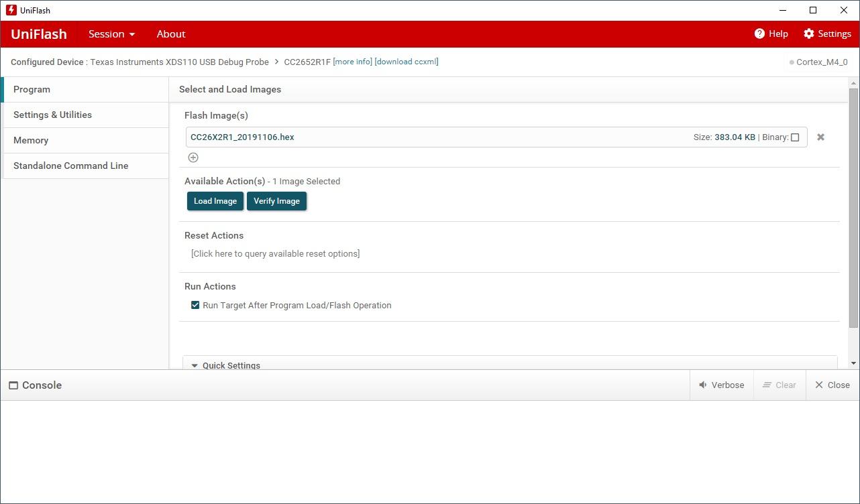
Task: Clear the console output
Action: 779,385
